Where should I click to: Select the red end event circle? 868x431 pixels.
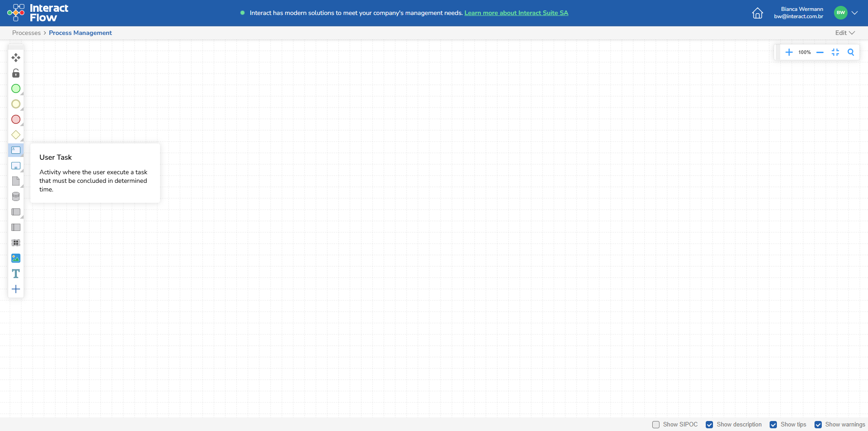16,119
